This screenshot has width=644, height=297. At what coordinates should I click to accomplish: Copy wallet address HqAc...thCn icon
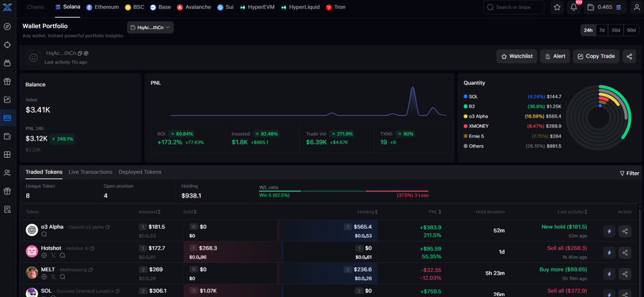point(80,53)
